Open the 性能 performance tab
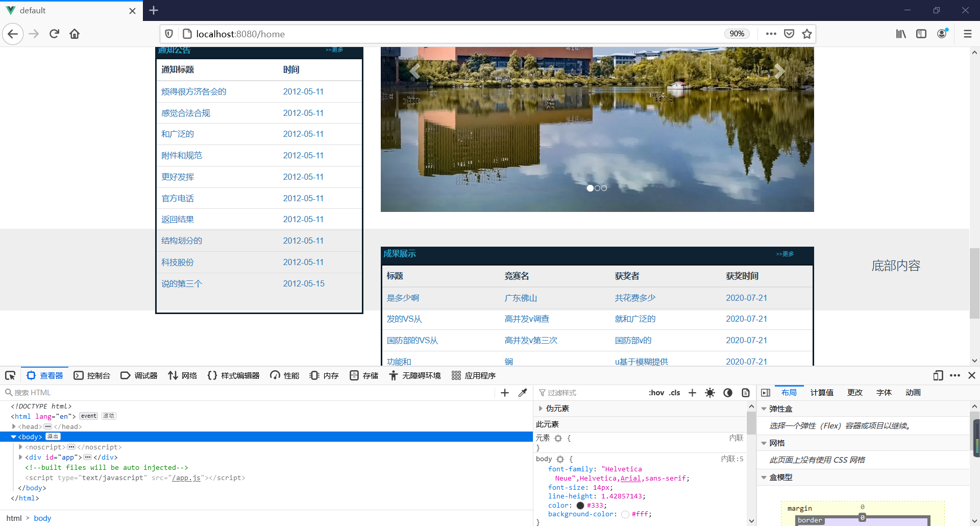The image size is (980, 526). (284, 375)
